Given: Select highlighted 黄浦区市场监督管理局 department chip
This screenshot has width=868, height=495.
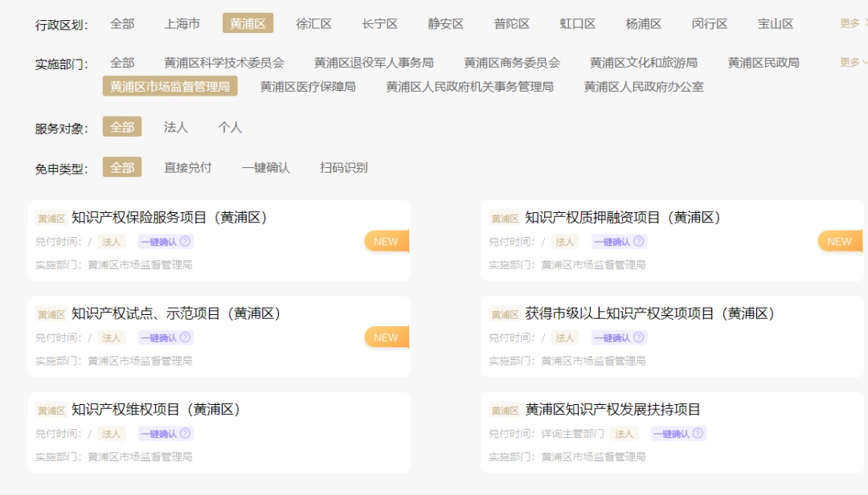Looking at the screenshot, I should 170,86.
